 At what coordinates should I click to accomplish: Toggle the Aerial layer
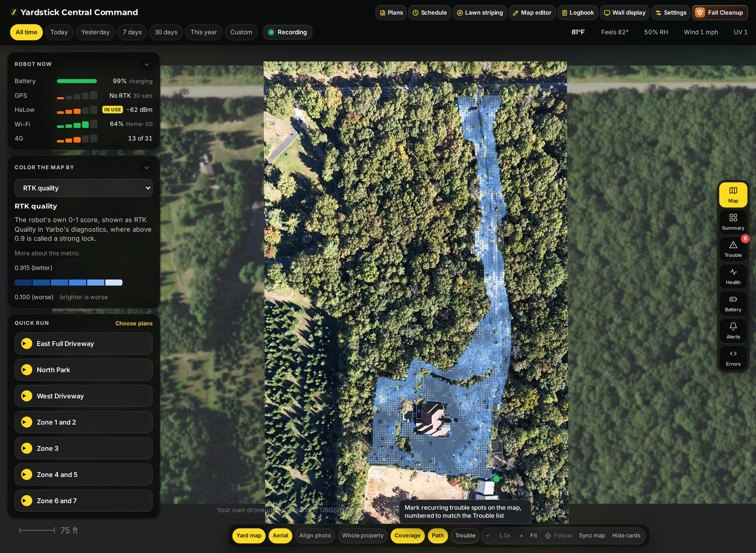(280, 535)
